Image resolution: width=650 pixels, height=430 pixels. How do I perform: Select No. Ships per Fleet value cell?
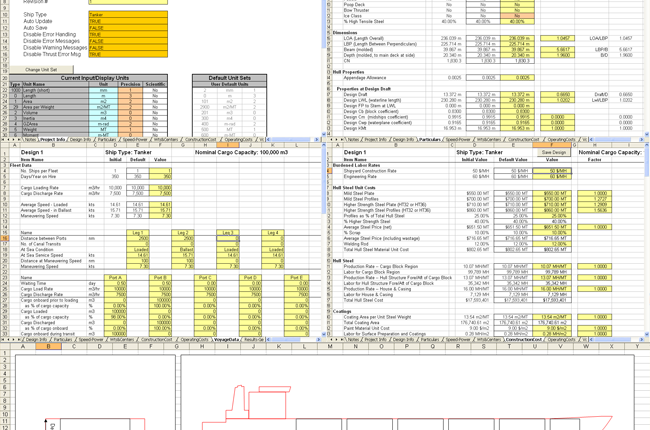pos(160,171)
